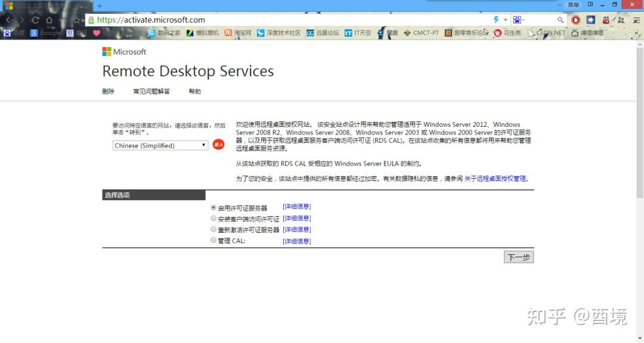Screen dimensions: 644x343
Task: Open the 远景论坛 bookmark
Action: (x=323, y=33)
